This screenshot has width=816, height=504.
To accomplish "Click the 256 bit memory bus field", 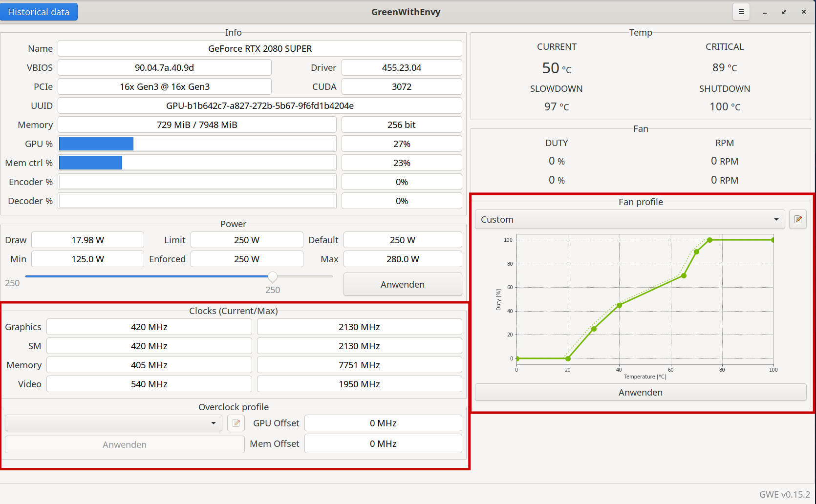I will (402, 125).
